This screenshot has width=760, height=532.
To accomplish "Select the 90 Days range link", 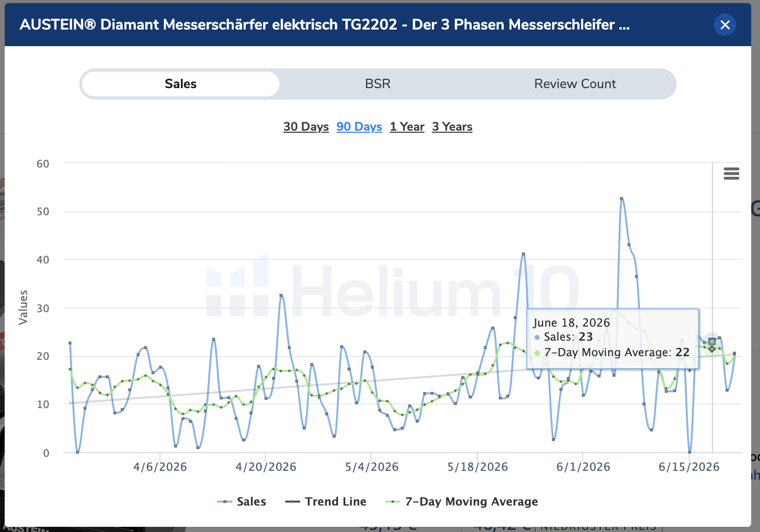I will 359,127.
